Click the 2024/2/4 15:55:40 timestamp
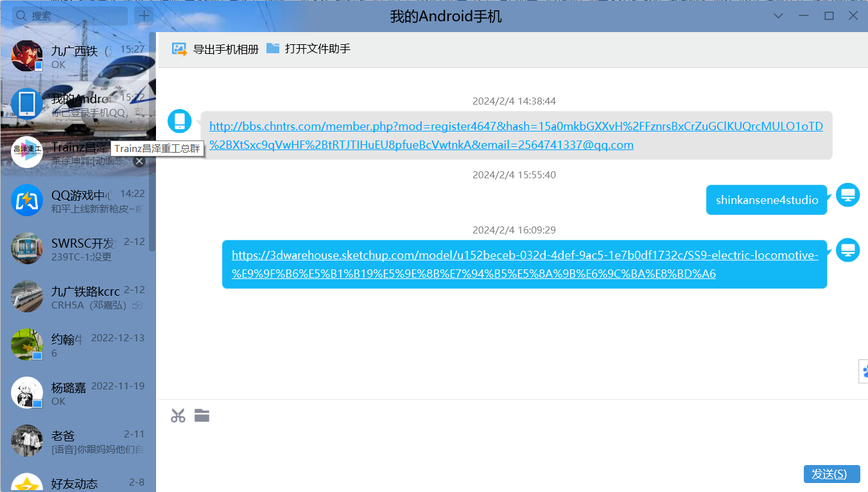Image resolution: width=868 pixels, height=492 pixels. point(514,174)
